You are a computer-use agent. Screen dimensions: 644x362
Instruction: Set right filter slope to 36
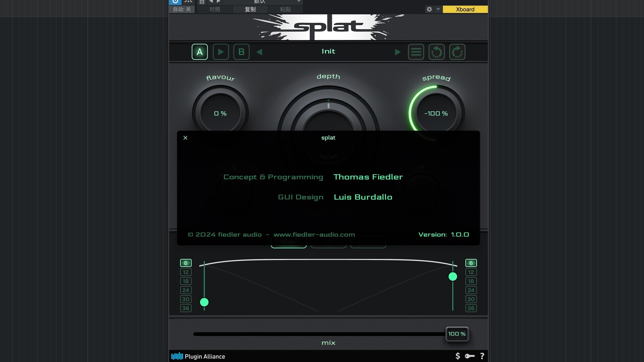(471, 308)
